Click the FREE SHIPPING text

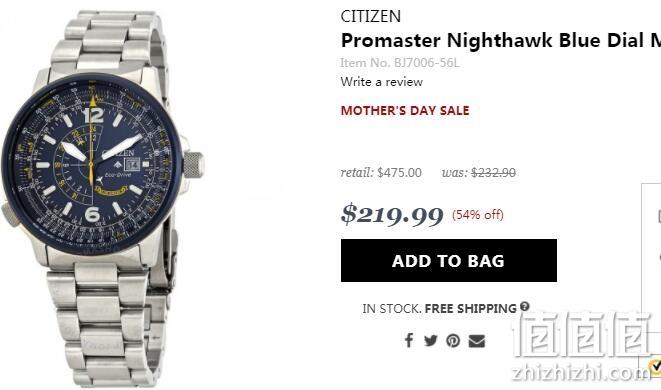470,309
